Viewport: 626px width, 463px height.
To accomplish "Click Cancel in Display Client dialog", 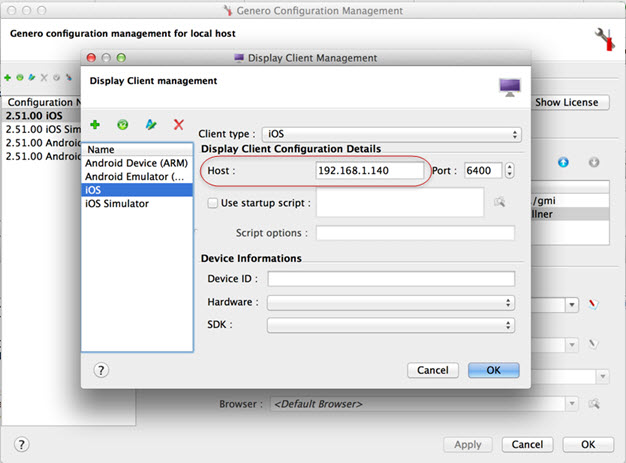I will (432, 370).
